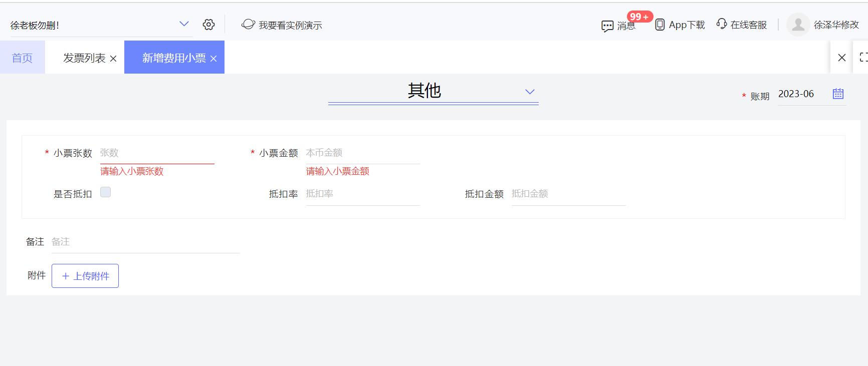This screenshot has width=868, height=366.
Task: Focus the 抵扣率 input field
Action: (x=363, y=194)
